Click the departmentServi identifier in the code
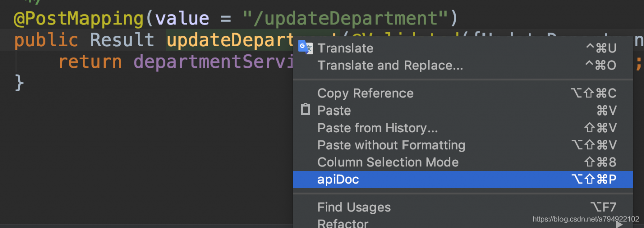This screenshot has height=228, width=644. [213, 62]
